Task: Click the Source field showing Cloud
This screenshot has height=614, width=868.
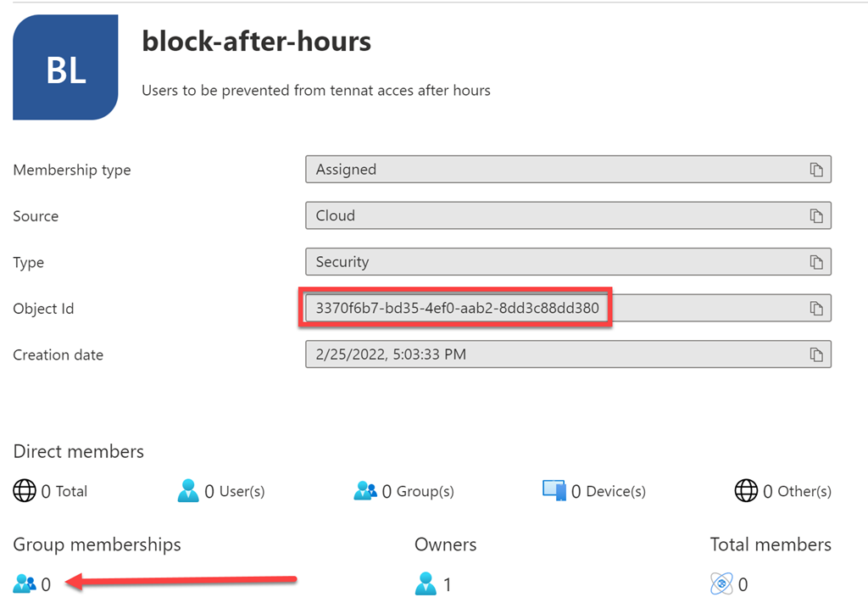Action: (x=551, y=216)
